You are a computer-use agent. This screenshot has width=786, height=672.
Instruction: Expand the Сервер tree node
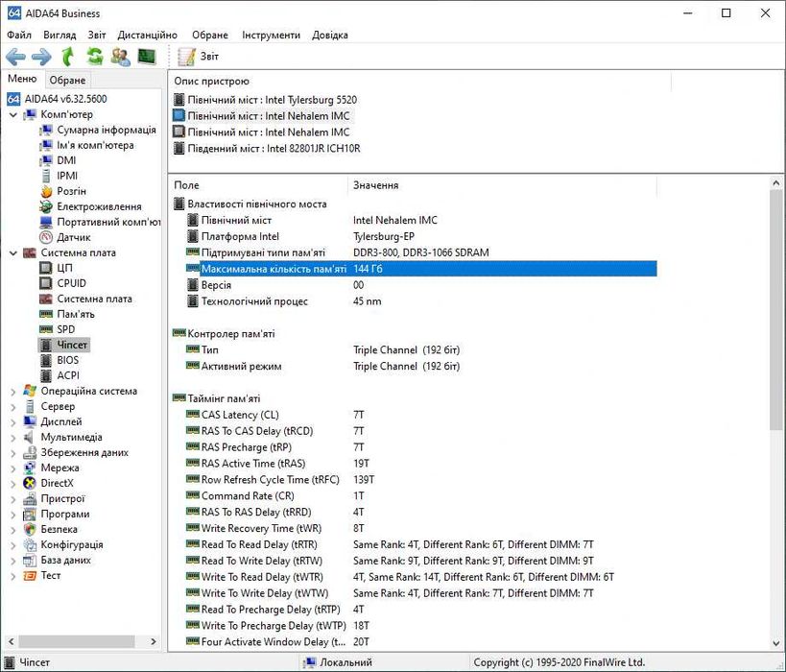pos(13,407)
